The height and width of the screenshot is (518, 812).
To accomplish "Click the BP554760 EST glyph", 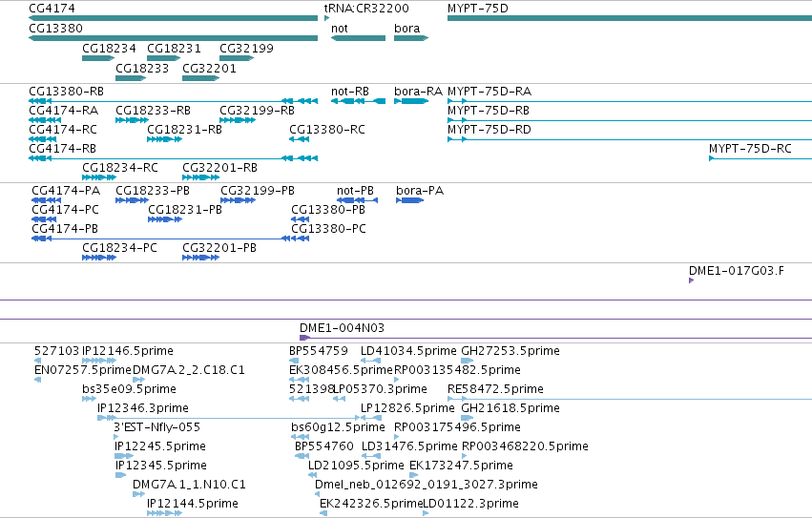I will (302, 457).
